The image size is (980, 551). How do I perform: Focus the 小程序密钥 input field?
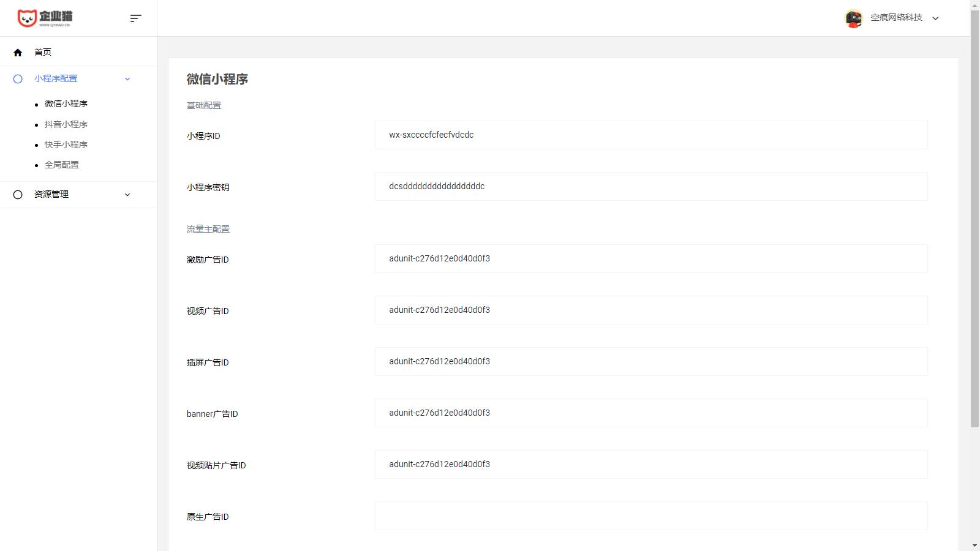[650, 187]
